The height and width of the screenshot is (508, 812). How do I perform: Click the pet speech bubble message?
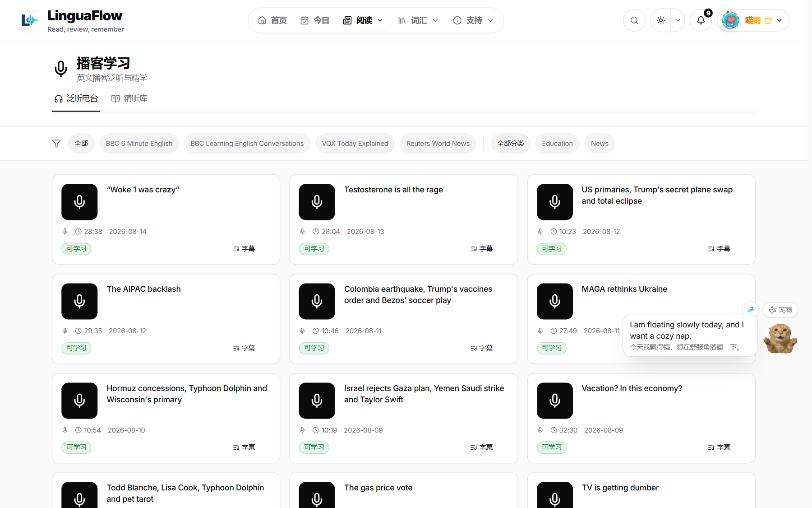[x=690, y=336]
